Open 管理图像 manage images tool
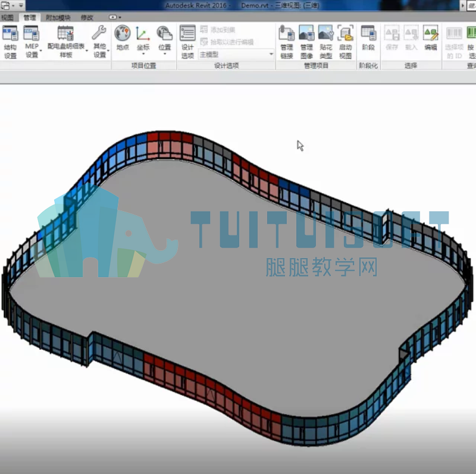 click(306, 42)
